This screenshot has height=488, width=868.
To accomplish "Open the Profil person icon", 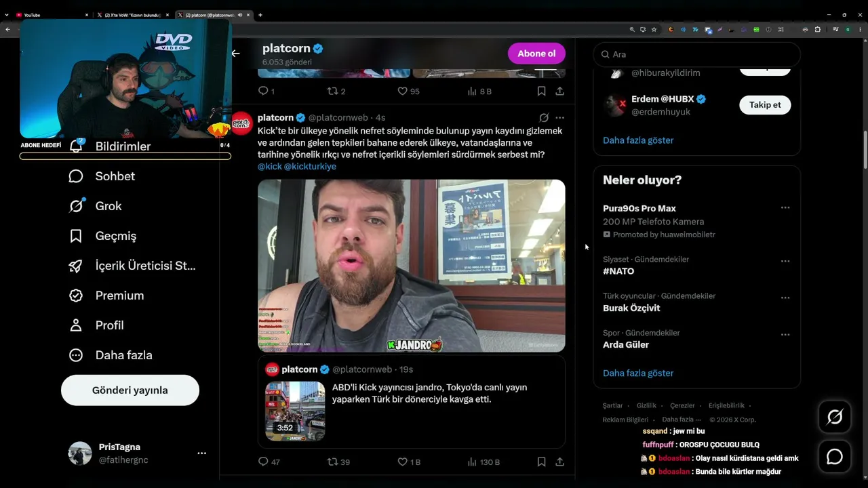I will (x=76, y=325).
